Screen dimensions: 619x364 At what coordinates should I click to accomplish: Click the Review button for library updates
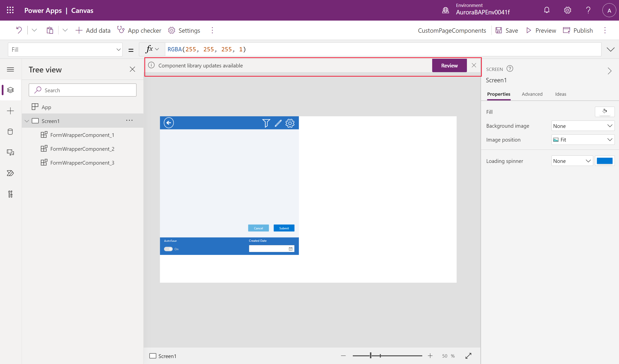(x=449, y=65)
